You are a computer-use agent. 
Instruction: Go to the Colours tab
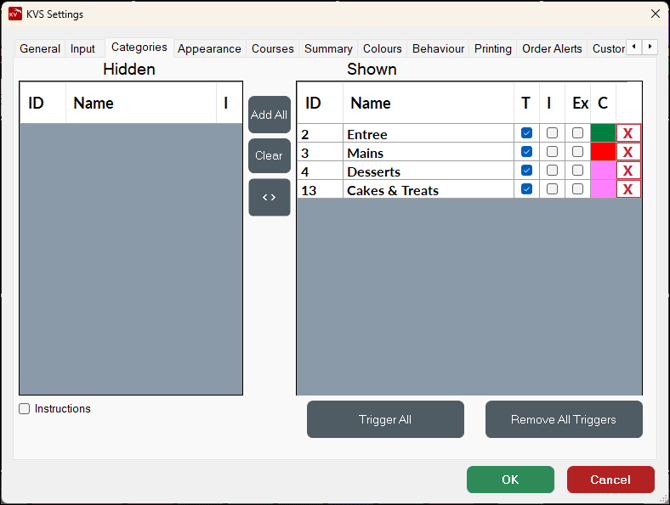pos(382,49)
